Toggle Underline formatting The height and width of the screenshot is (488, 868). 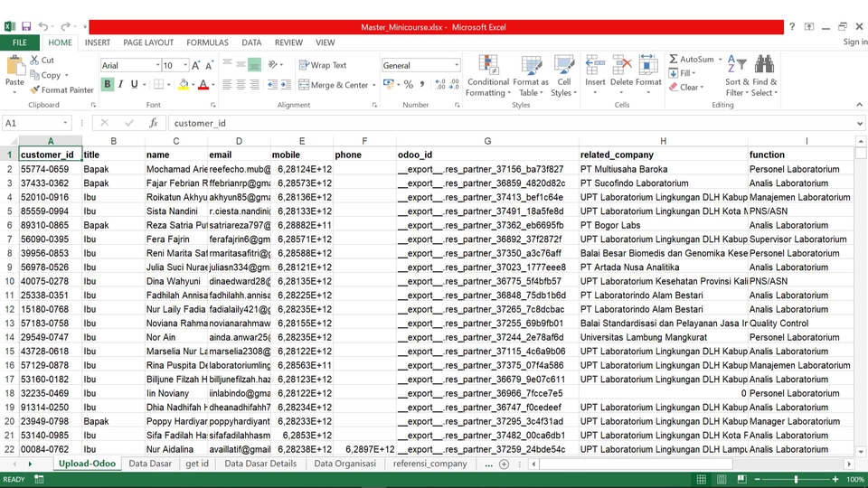click(x=134, y=85)
